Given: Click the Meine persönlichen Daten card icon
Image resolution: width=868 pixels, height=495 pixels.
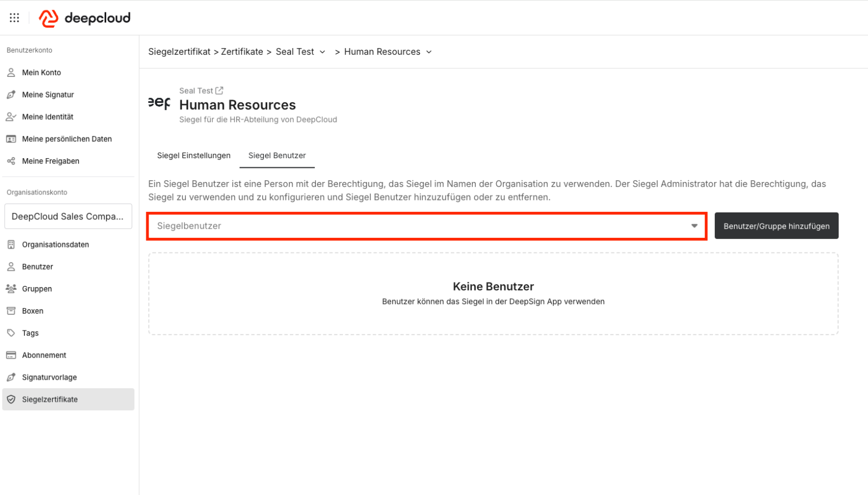Looking at the screenshot, I should pyautogui.click(x=10, y=138).
